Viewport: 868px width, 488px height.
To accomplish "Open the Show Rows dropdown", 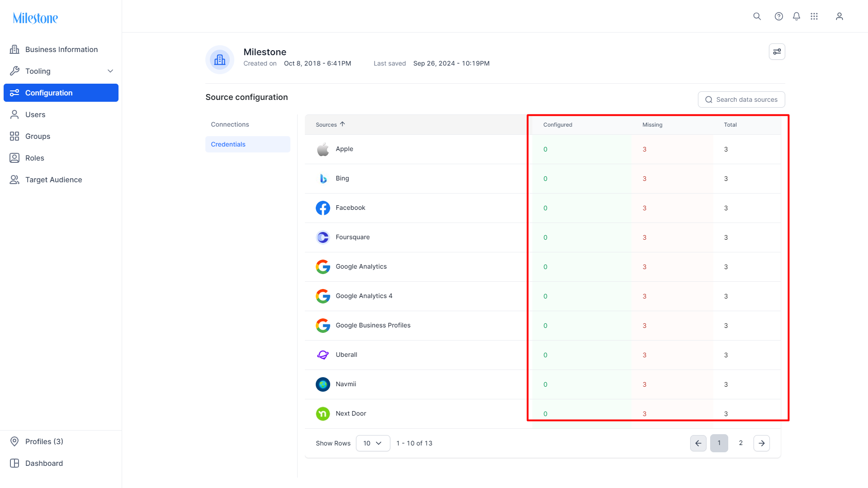I will [x=373, y=443].
